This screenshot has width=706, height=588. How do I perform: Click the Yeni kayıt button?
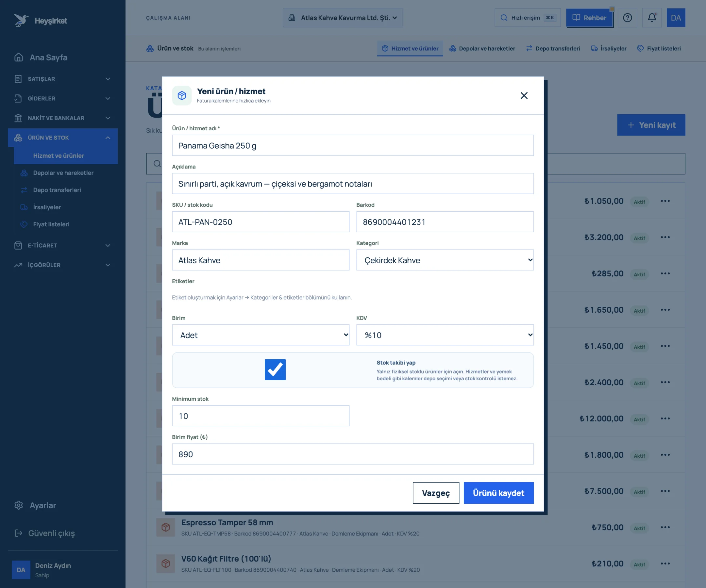651,125
